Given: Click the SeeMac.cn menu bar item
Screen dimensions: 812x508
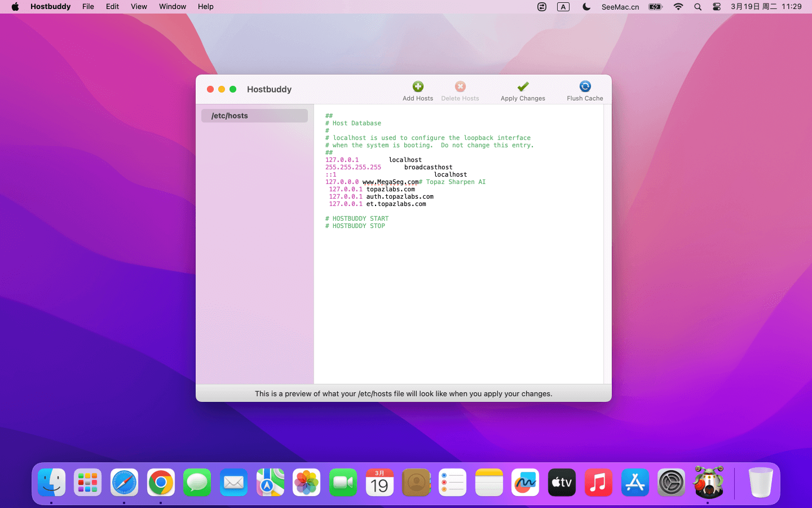Looking at the screenshot, I should (x=620, y=7).
